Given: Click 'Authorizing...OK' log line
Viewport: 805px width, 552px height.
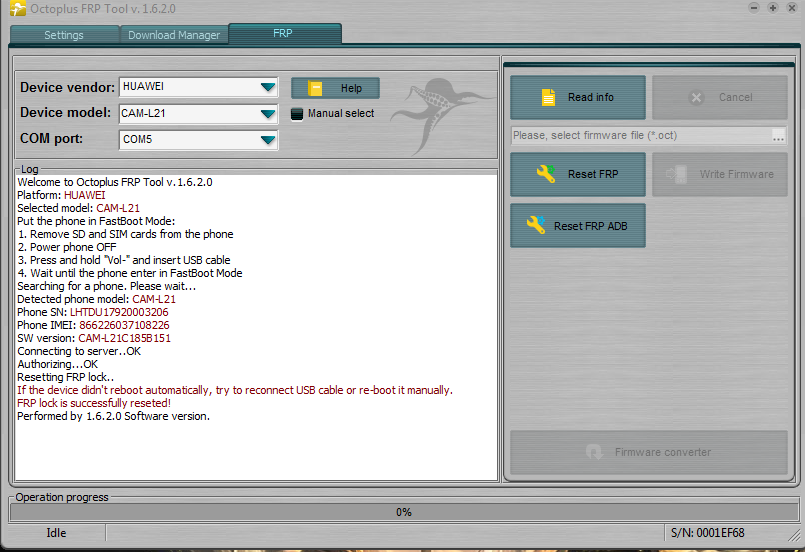Looking at the screenshot, I should 58,364.
